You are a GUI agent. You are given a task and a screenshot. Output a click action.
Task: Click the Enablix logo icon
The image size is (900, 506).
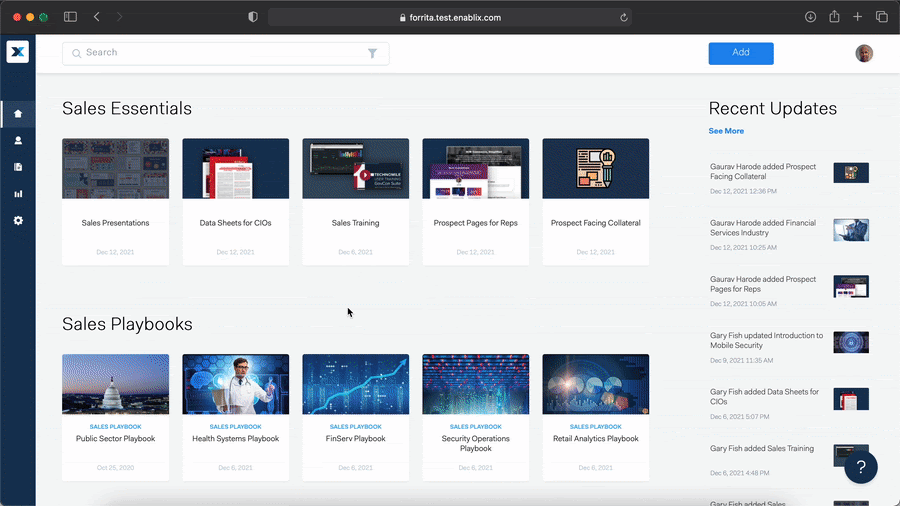(17, 53)
